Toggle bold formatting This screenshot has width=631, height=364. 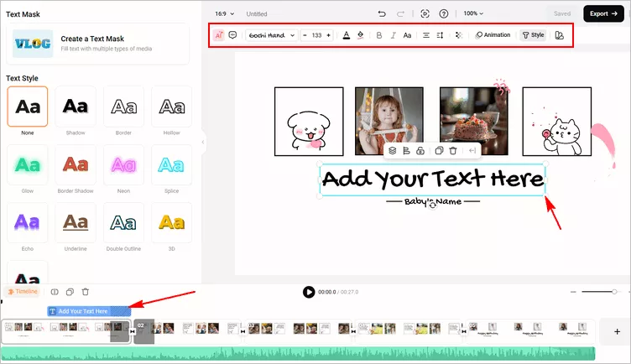click(x=378, y=35)
